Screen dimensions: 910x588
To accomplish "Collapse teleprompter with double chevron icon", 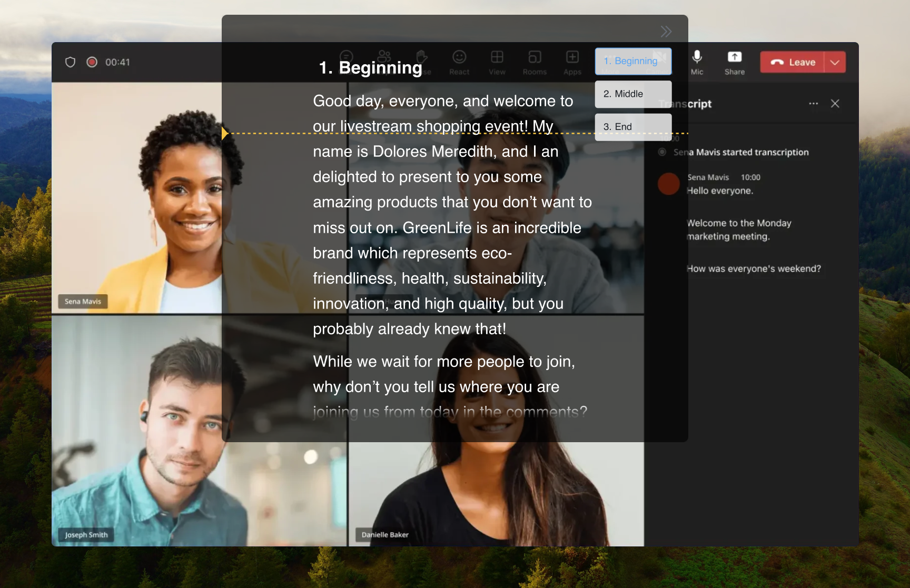I will point(666,32).
